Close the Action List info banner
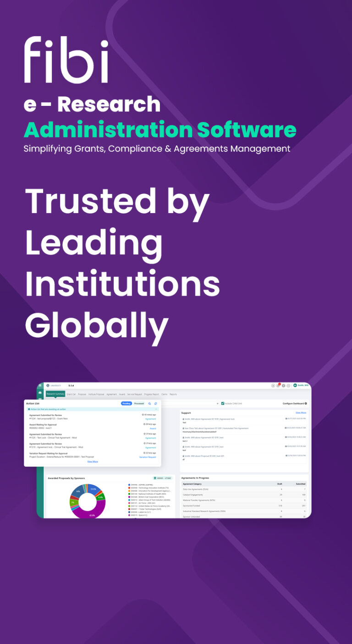The width and height of the screenshot is (352, 644). 156,409
